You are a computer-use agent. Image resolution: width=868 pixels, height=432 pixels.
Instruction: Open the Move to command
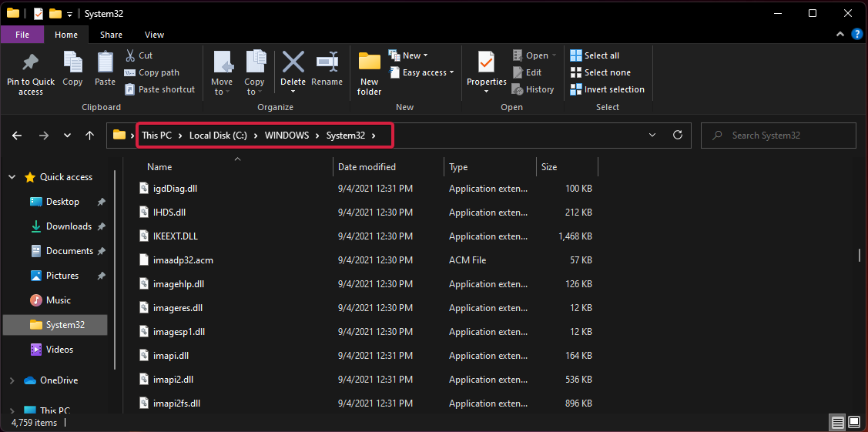pos(222,73)
